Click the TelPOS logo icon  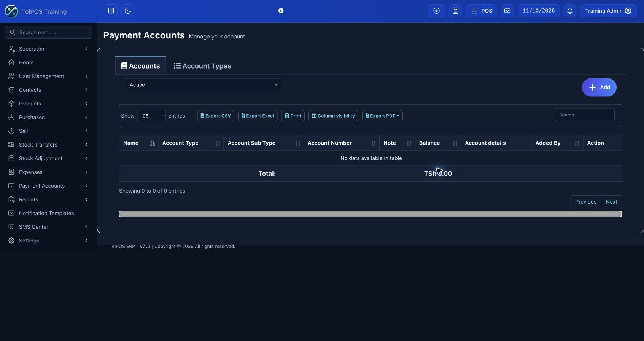click(x=11, y=11)
